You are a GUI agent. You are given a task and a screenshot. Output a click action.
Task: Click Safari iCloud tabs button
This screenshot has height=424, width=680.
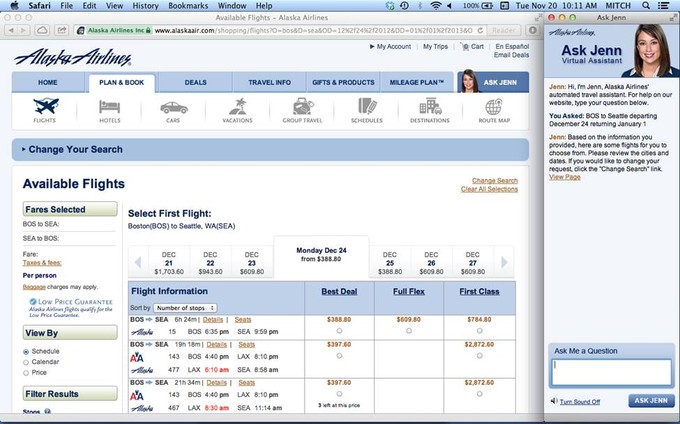tap(42, 30)
